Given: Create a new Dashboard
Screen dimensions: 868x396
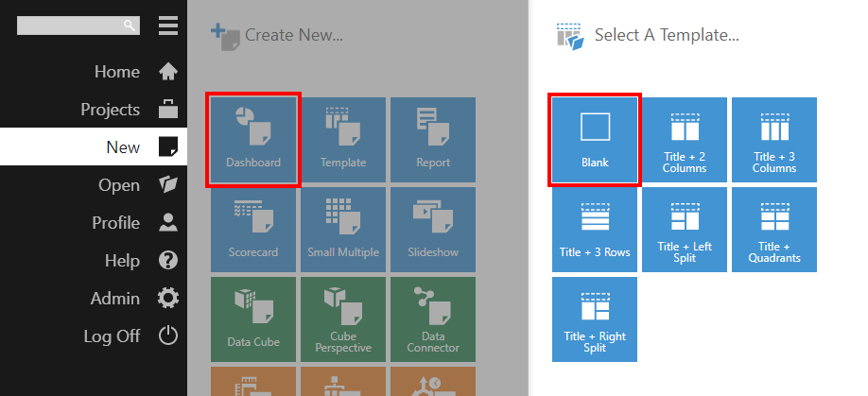Looking at the screenshot, I should point(253,140).
